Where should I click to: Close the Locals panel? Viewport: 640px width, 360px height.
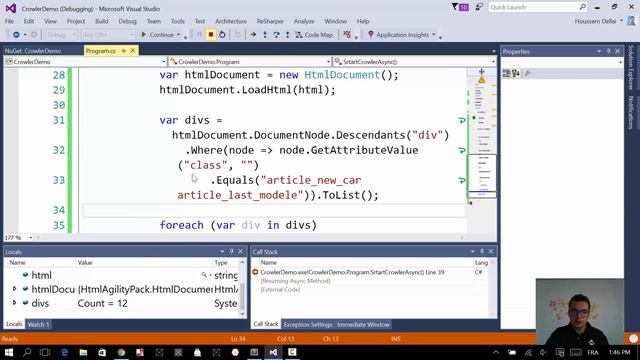pyautogui.click(x=240, y=251)
